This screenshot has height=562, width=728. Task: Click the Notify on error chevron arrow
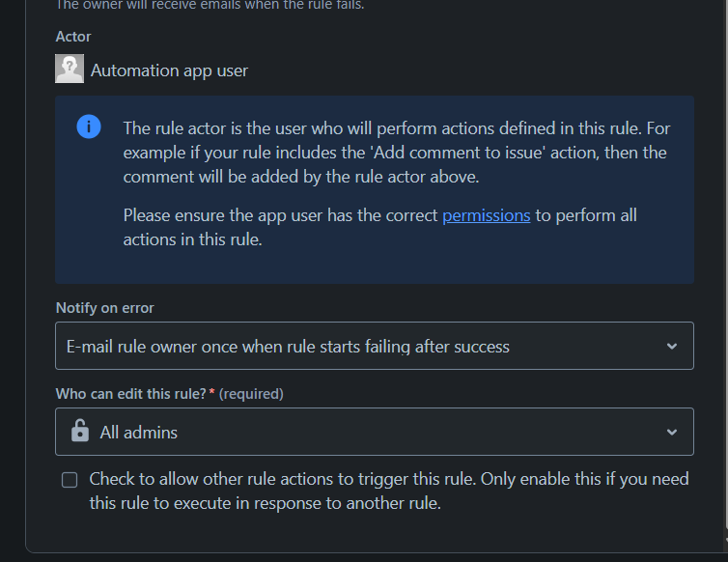pyautogui.click(x=671, y=346)
